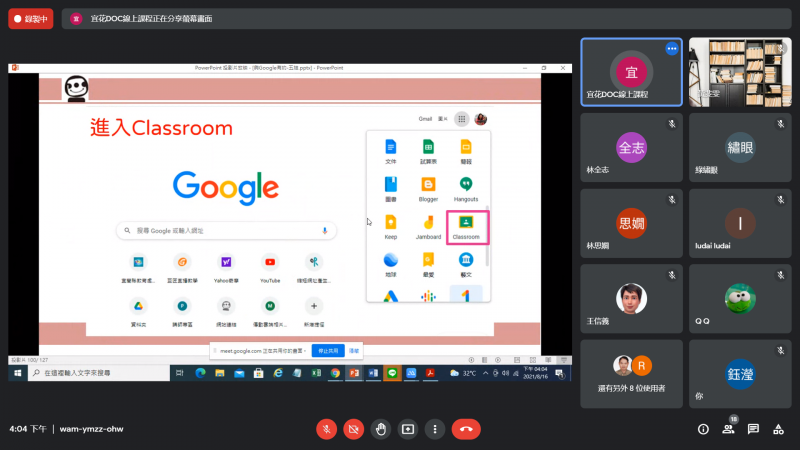
Task: Select the bookshelf-background participant tile
Action: (x=740, y=72)
